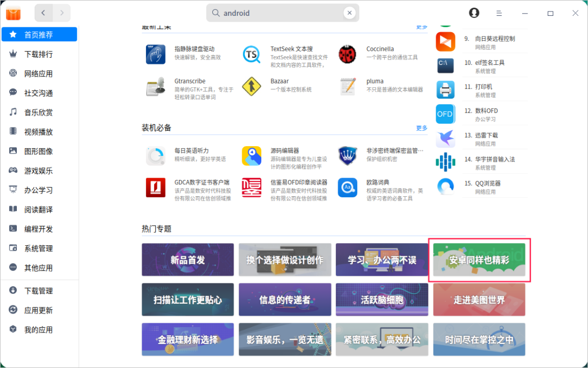Open 阅读翻译 category
Viewport: 588px width, 368px height.
pos(39,209)
